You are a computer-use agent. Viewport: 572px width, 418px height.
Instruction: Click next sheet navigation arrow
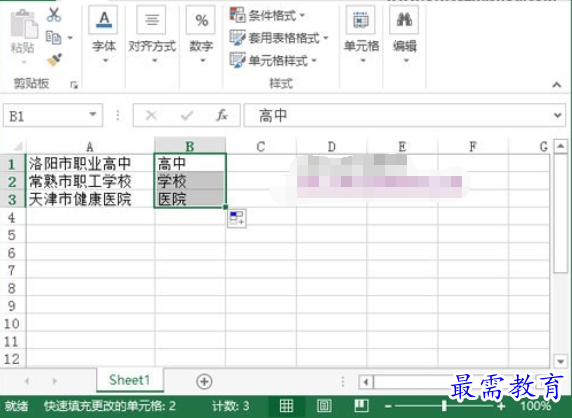point(55,381)
